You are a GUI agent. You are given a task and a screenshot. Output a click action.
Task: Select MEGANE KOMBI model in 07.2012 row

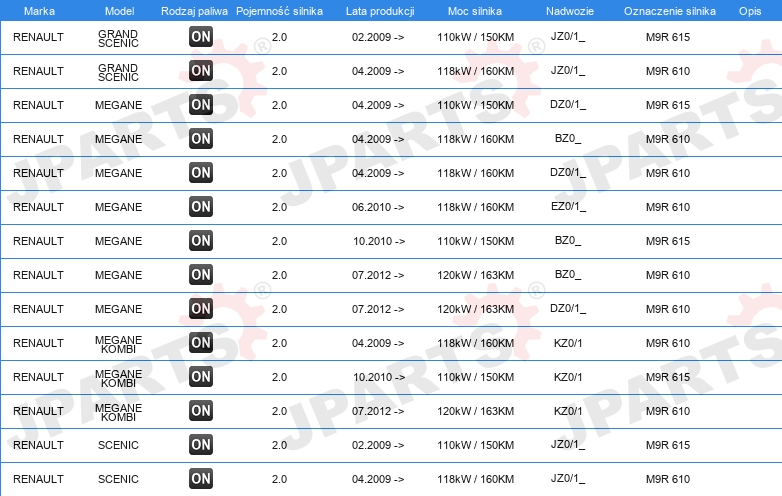coord(118,412)
